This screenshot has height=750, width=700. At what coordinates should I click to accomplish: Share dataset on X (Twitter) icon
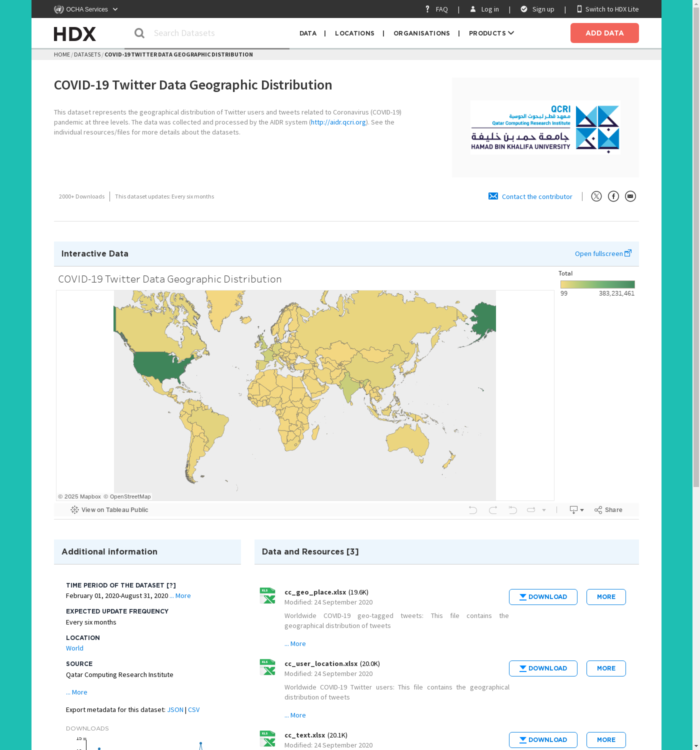pos(596,196)
